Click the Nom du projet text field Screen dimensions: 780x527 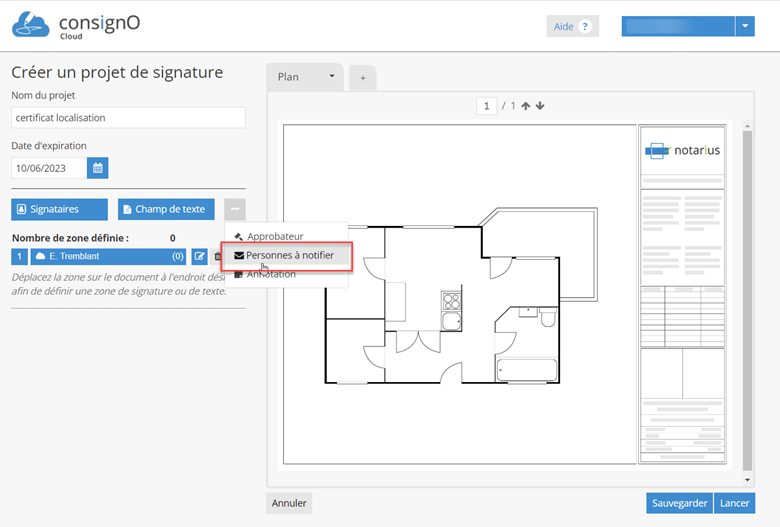click(x=128, y=118)
